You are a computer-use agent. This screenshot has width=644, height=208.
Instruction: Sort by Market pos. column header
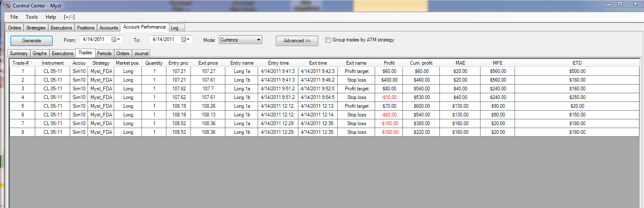click(x=128, y=63)
